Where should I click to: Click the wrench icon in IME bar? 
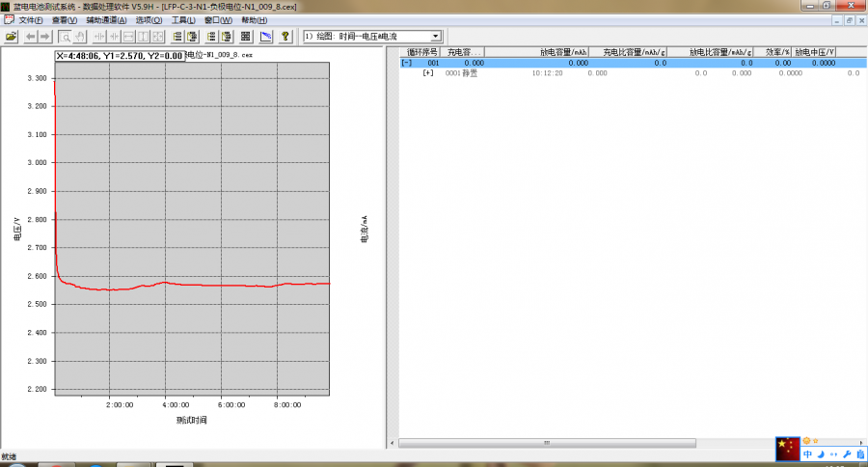tap(847, 453)
